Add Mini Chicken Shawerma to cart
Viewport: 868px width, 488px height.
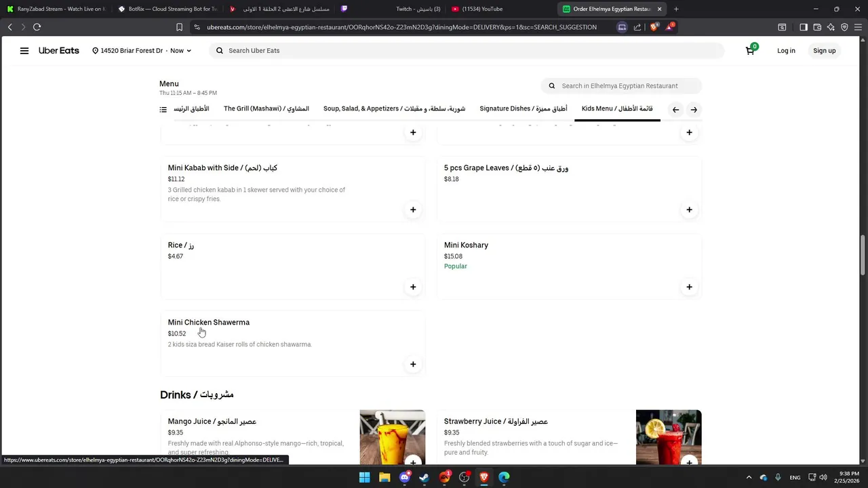(413, 364)
